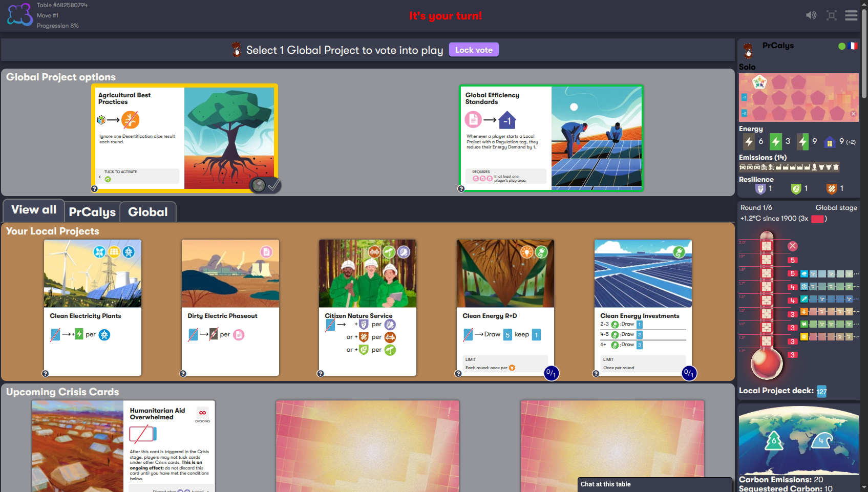
Task: Click the ocean wave icon on globe
Action: click(x=821, y=440)
